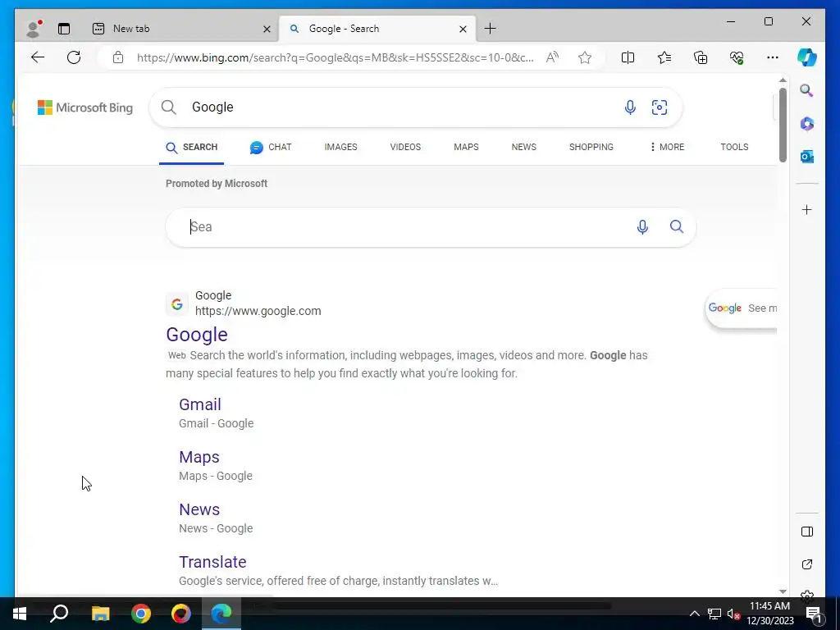Image resolution: width=840 pixels, height=630 pixels.
Task: Select the SEARCH results tab
Action: click(192, 148)
